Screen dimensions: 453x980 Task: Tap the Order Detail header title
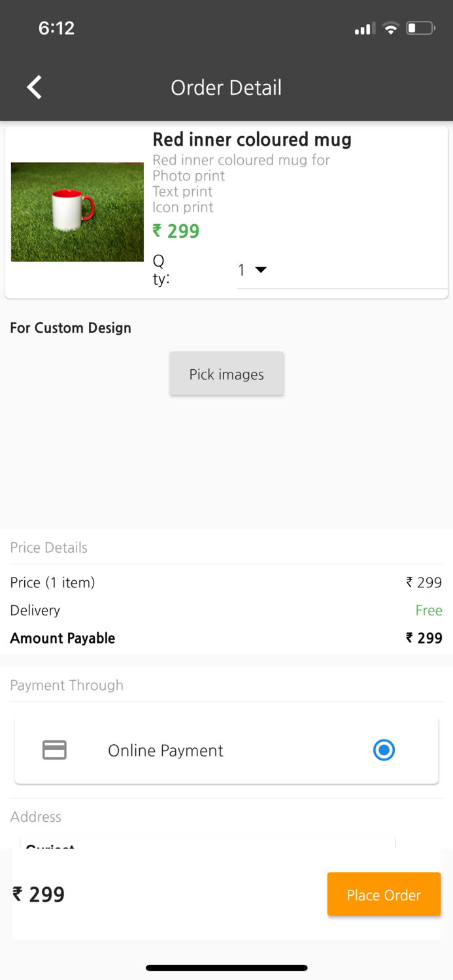226,88
